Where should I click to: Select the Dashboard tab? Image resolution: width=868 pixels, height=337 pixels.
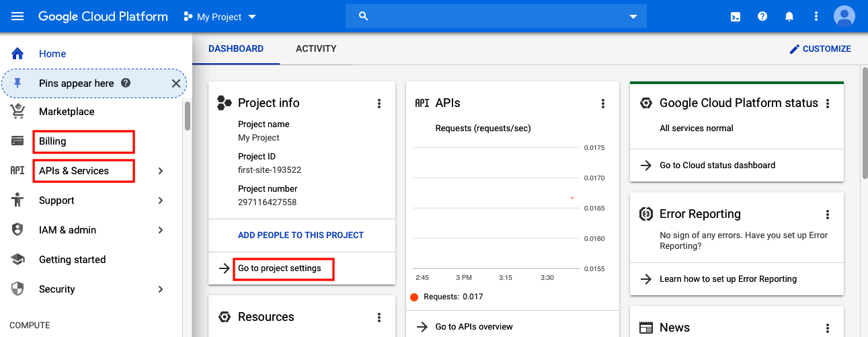coord(236,48)
